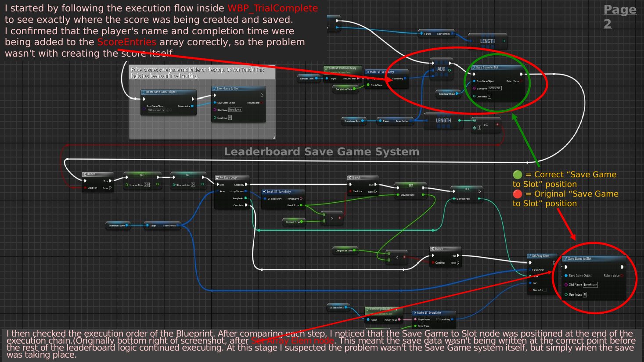Viewport: 644px width, 362px height.
Task: Select the Scoreboard Save variable under the ADD node
Action: (x=448, y=93)
